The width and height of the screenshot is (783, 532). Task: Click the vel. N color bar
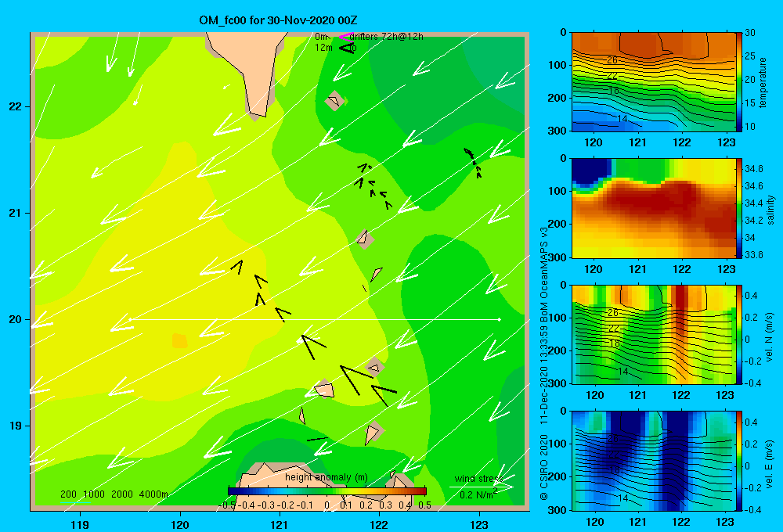(739, 335)
